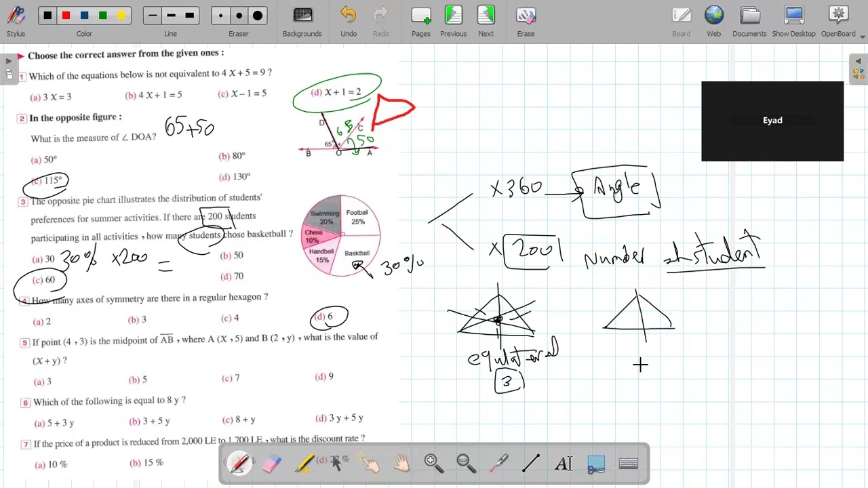The height and width of the screenshot is (488, 868).
Task: Undo the last stroke
Action: (x=349, y=22)
